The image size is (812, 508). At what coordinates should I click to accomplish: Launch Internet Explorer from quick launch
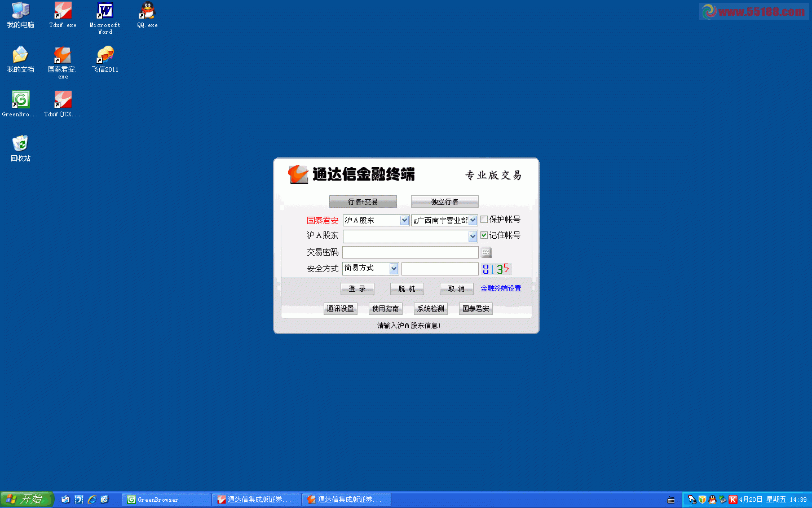pyautogui.click(x=91, y=500)
